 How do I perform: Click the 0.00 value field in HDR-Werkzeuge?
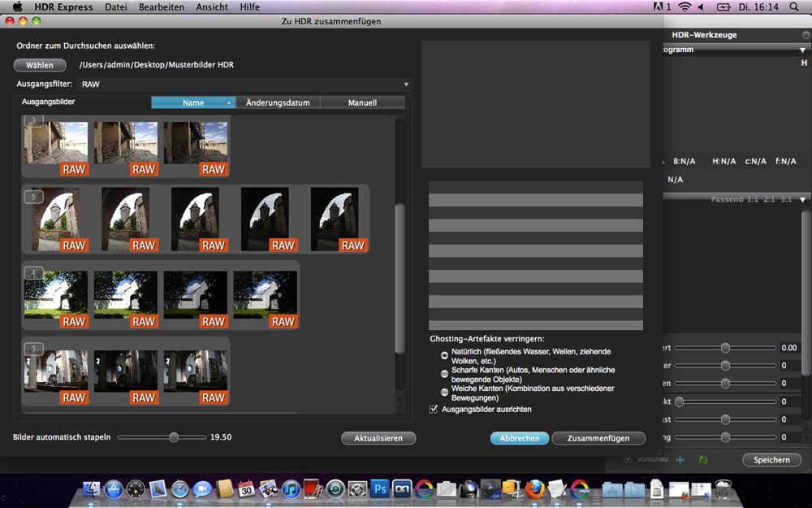pos(791,348)
